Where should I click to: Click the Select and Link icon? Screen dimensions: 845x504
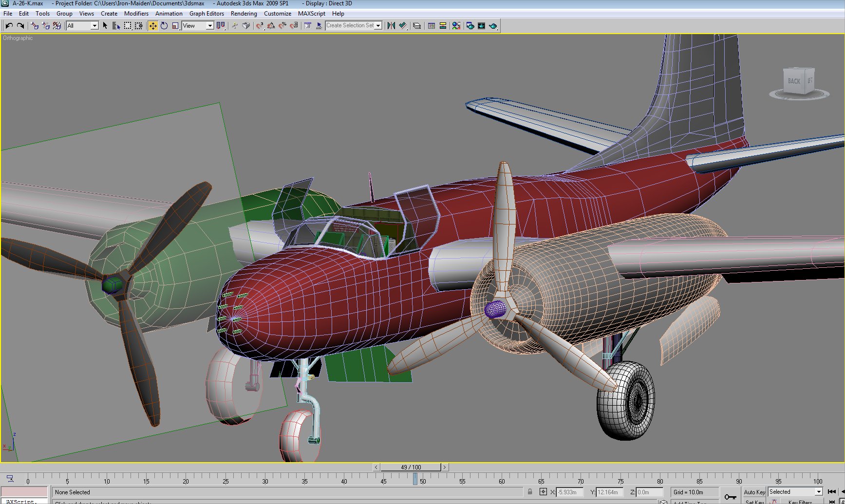35,26
